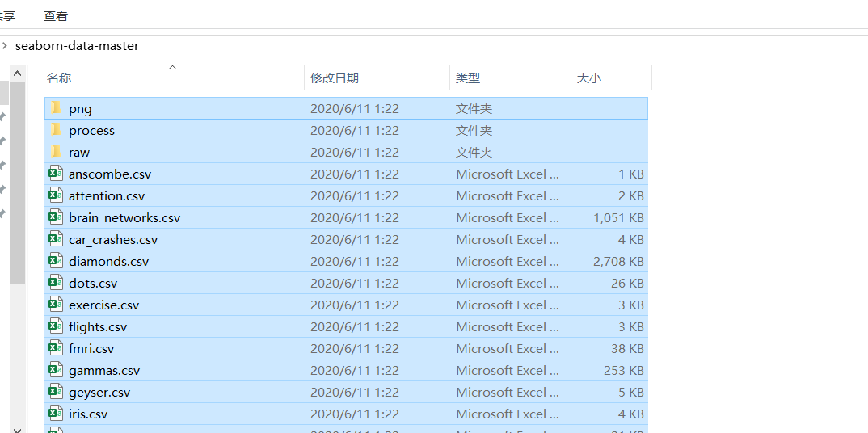Click the navigation pane scroll-up arrow
The image size is (868, 433).
pyautogui.click(x=18, y=73)
